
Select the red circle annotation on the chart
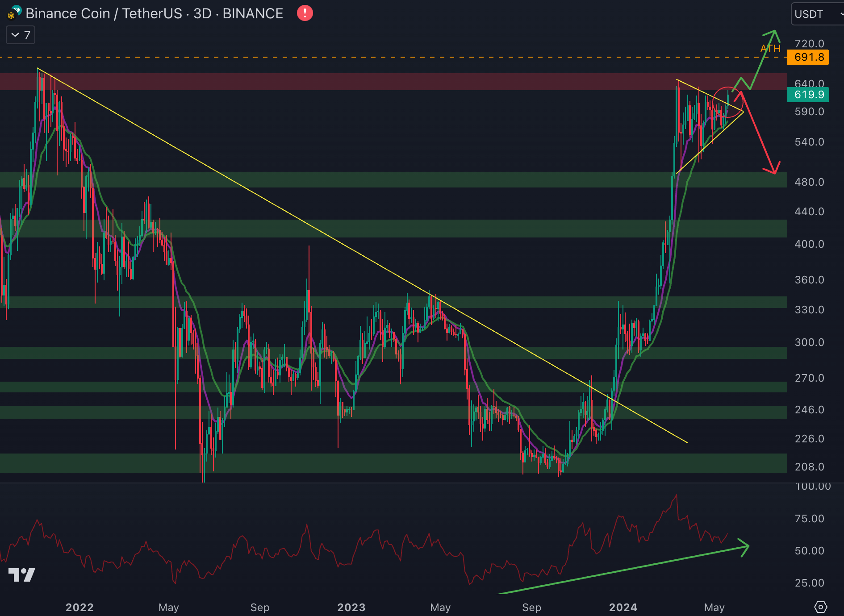click(727, 102)
